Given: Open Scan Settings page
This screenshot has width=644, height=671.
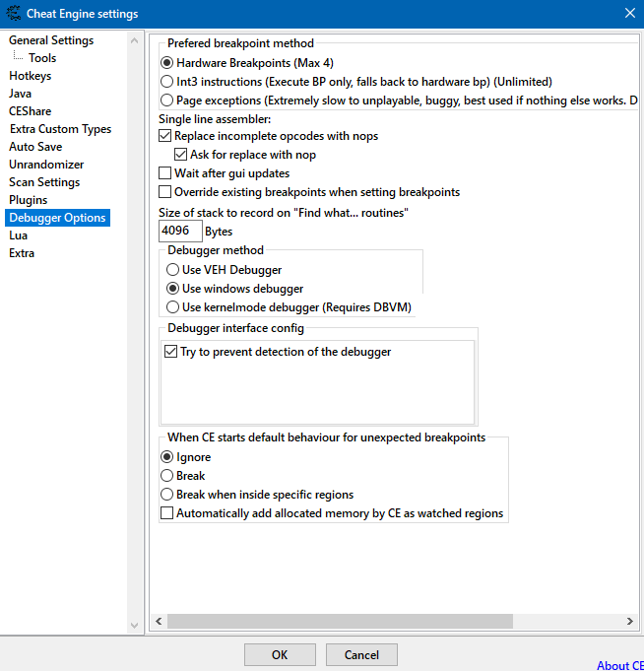Looking at the screenshot, I should [x=44, y=182].
